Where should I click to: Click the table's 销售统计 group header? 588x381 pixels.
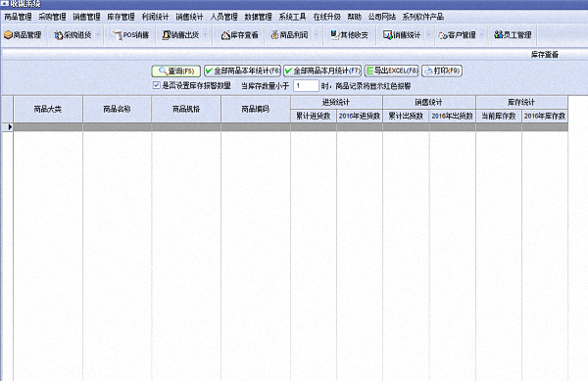[429, 102]
